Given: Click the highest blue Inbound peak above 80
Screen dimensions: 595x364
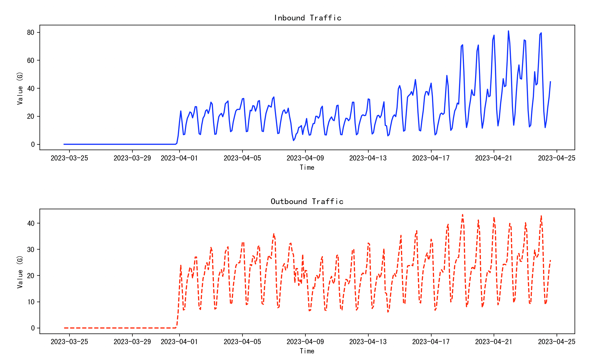Looking at the screenshot, I should coord(508,31).
